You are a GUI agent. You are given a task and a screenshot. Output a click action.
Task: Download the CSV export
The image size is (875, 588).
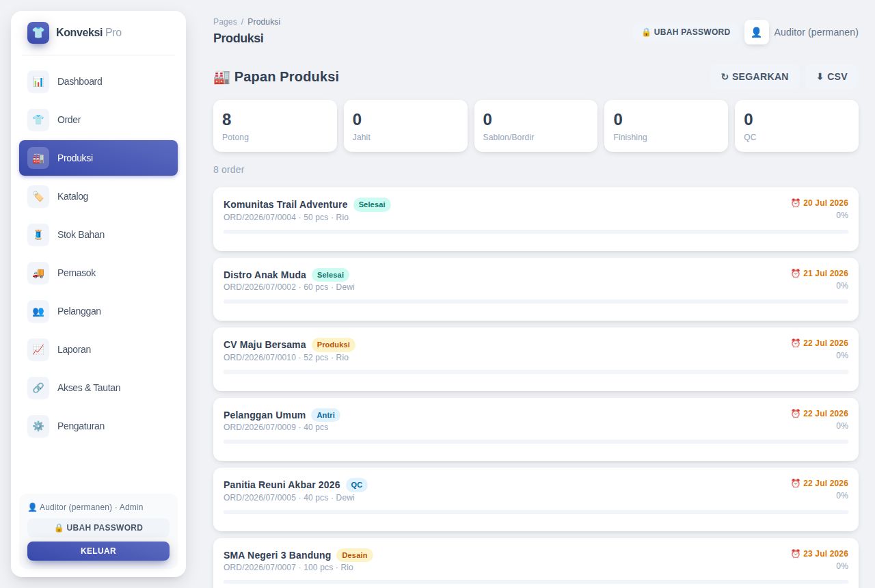[832, 77]
